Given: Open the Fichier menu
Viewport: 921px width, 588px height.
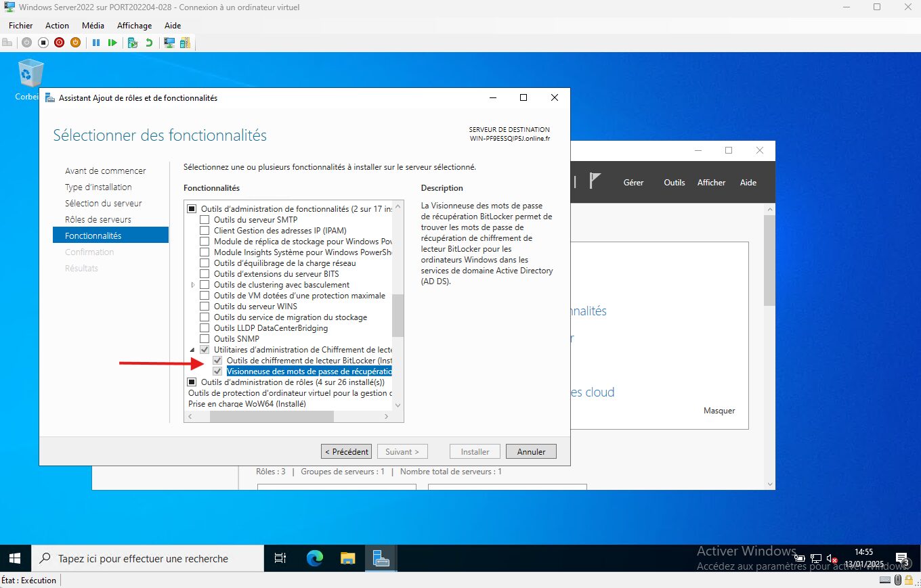Looking at the screenshot, I should pos(20,26).
